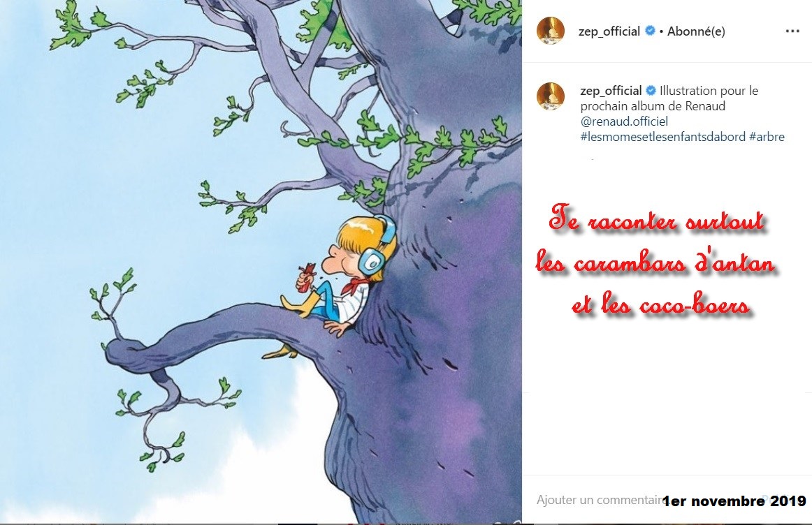Viewport: 812px width, 525px height.
Task: Click the red carambar in boy's hand
Action: (307, 275)
